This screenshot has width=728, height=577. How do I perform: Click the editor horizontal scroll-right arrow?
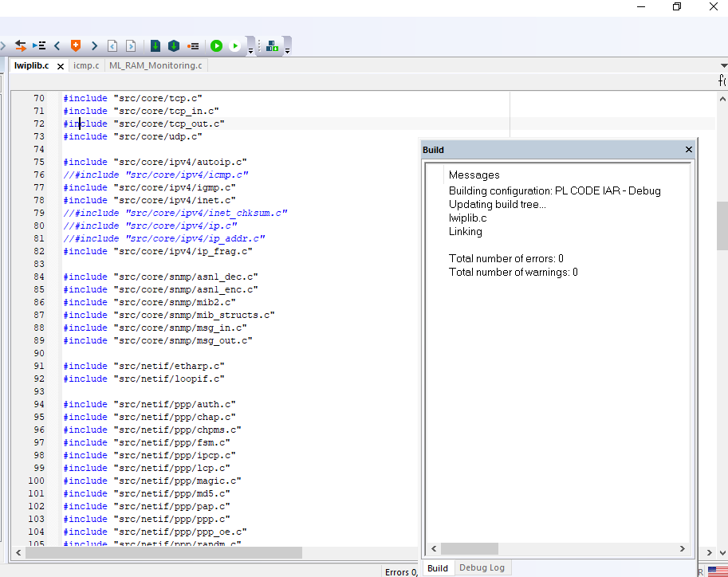[710, 552]
